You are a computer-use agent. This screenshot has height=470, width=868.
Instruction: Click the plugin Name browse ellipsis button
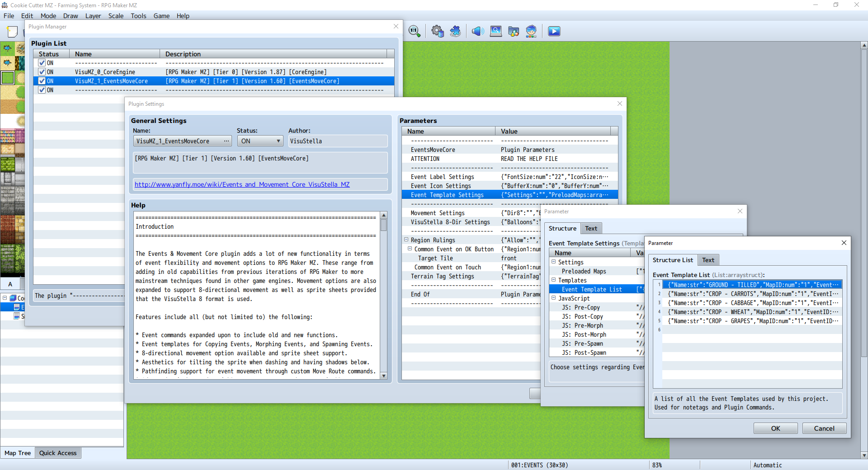point(226,141)
